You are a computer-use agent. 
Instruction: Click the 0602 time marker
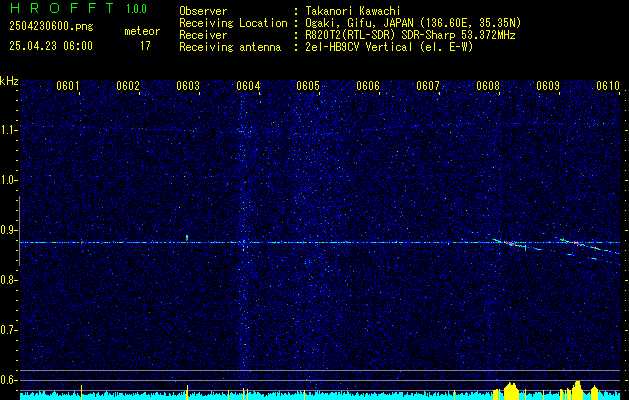click(128, 86)
